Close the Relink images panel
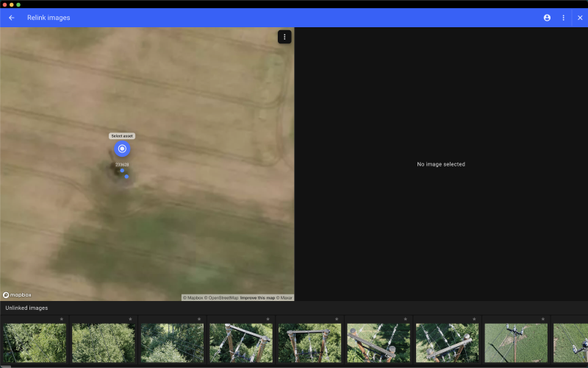The image size is (588, 368). 580,18
